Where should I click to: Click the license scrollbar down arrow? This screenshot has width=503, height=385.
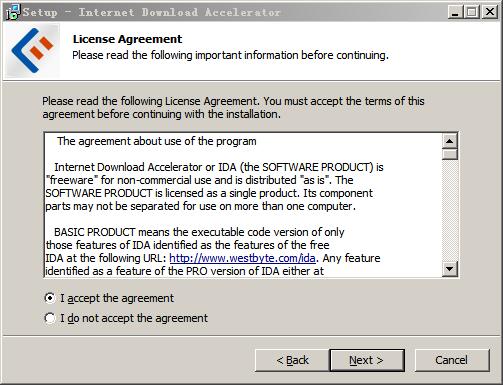[x=450, y=268]
